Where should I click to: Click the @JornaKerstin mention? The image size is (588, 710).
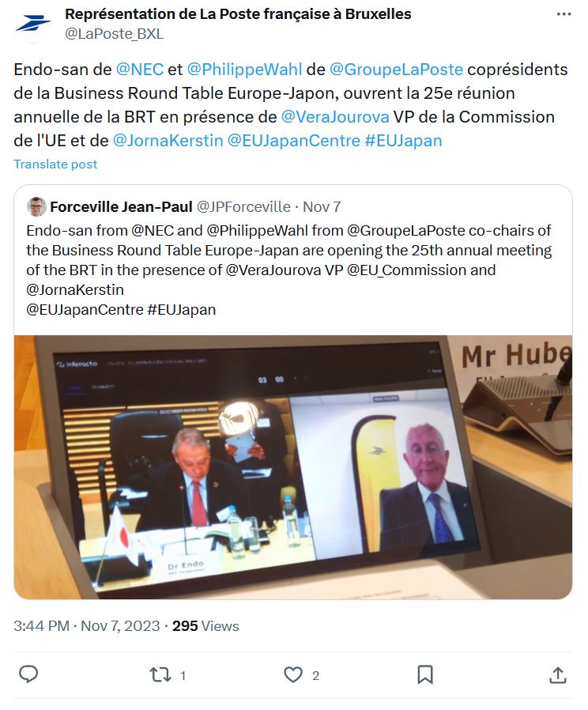[168, 141]
